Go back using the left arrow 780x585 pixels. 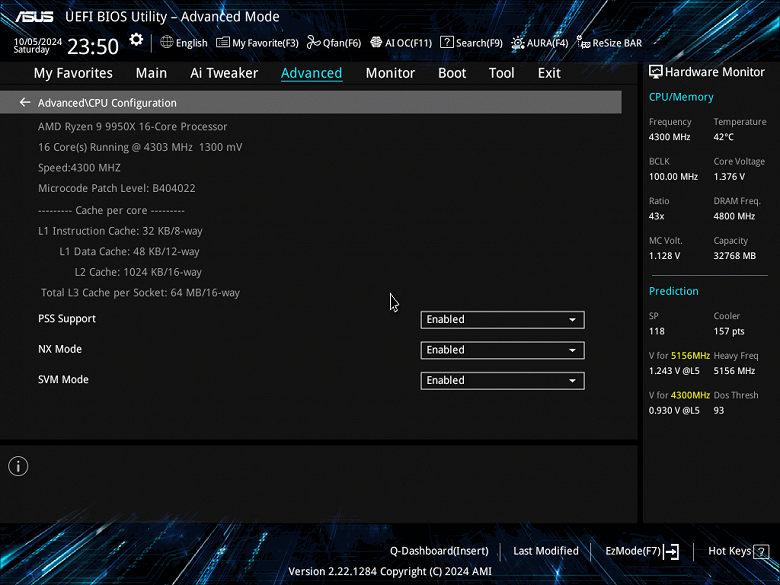click(x=25, y=102)
